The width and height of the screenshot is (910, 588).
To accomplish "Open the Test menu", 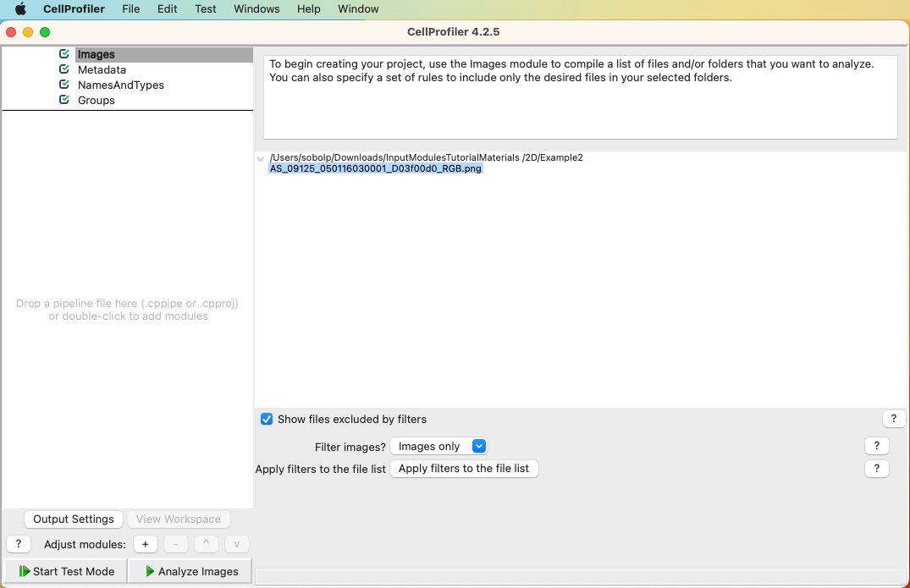I will click(205, 9).
